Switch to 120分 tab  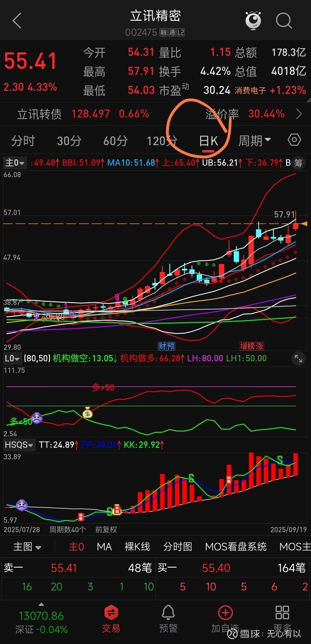(162, 140)
